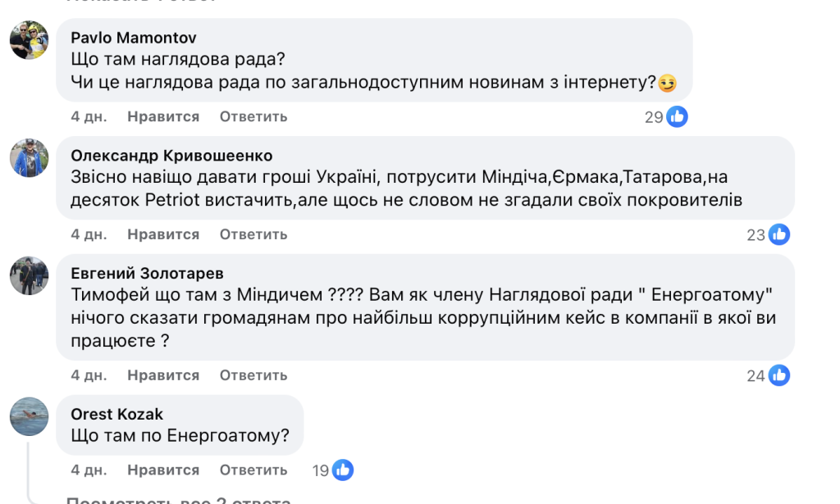Click Нравится under Евгений Золотарев's comment
840x504 pixels.
point(161,375)
